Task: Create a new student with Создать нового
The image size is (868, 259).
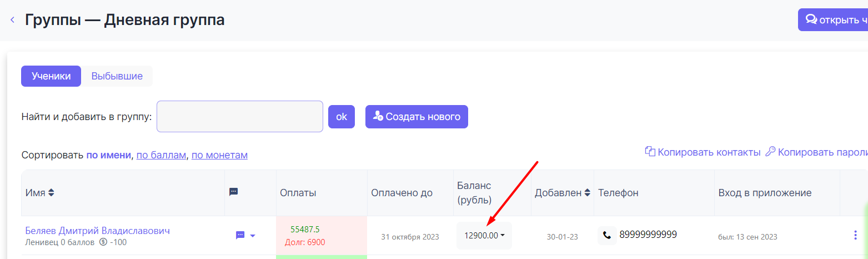Action: click(x=417, y=117)
